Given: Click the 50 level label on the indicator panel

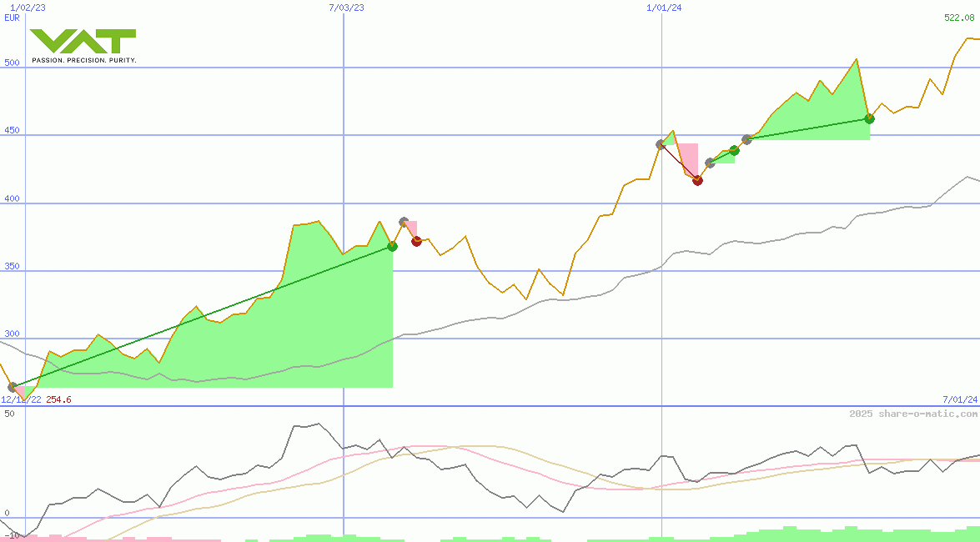Looking at the screenshot, I should tap(9, 414).
